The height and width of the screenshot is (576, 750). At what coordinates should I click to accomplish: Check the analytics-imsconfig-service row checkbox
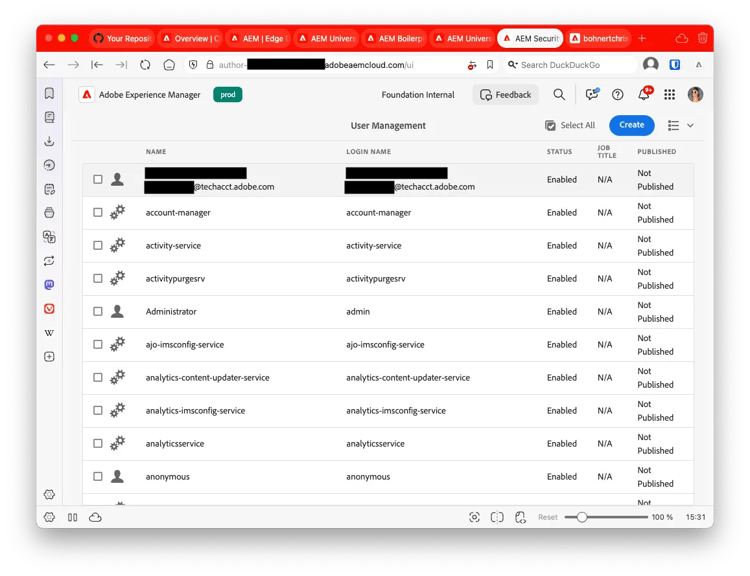point(98,410)
